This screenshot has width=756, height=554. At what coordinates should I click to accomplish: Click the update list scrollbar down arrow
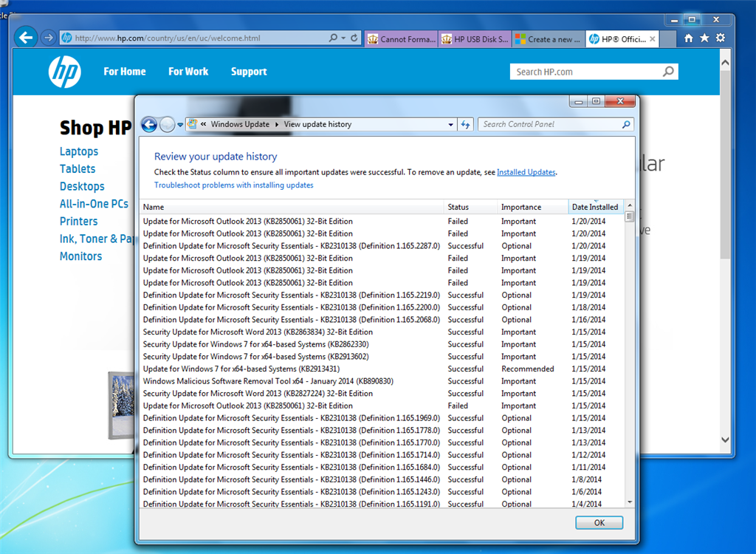[x=629, y=502]
